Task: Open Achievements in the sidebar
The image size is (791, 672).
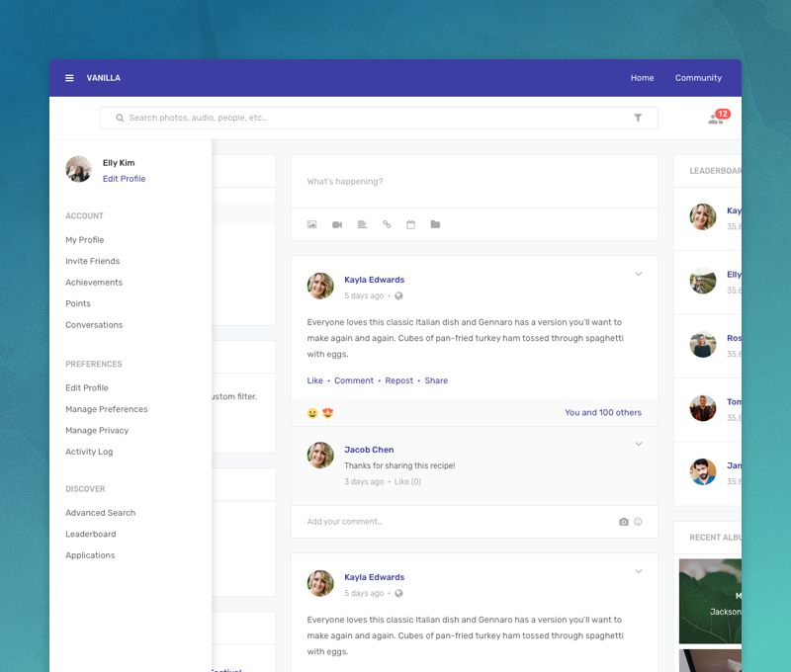Action: pyautogui.click(x=94, y=283)
